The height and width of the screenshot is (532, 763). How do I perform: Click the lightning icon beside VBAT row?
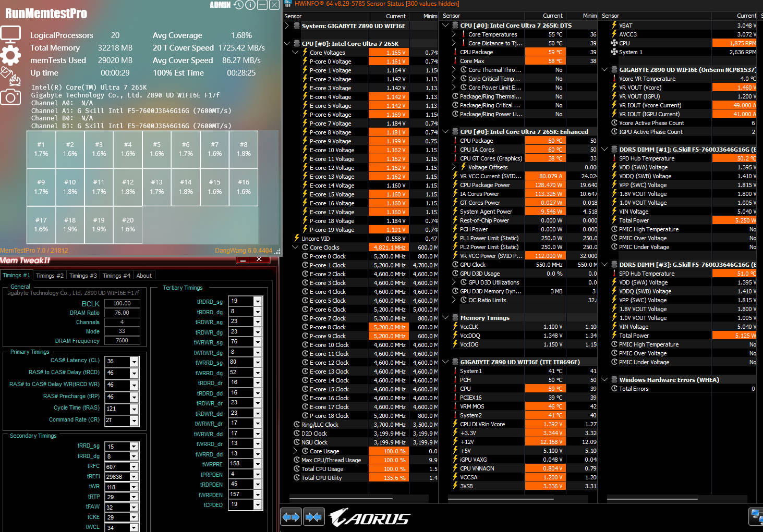pyautogui.click(x=614, y=25)
